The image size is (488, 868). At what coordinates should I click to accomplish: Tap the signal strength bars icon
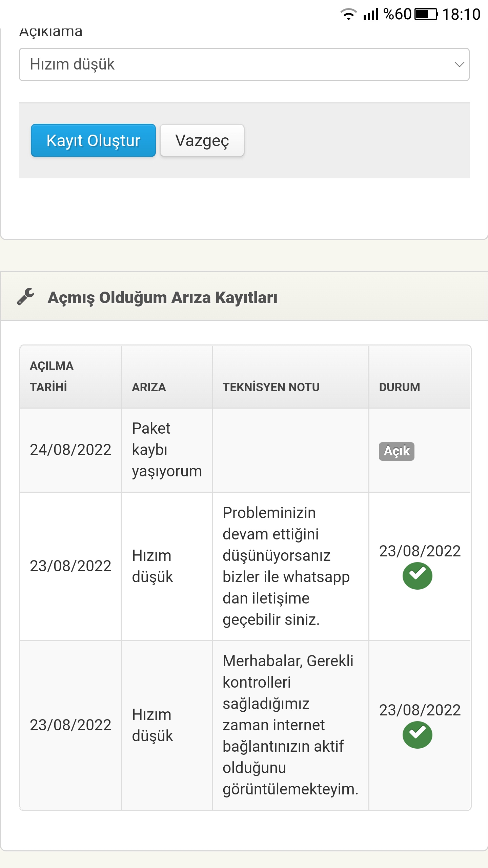click(x=371, y=14)
